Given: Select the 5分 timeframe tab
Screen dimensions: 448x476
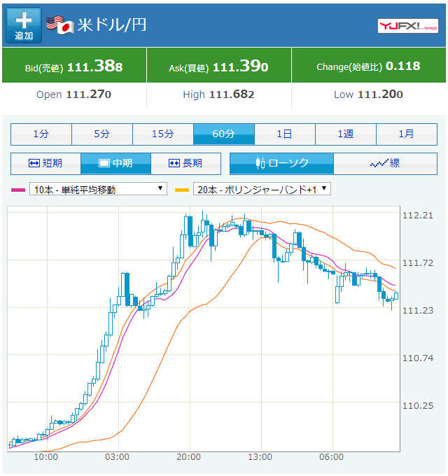Looking at the screenshot, I should (101, 134).
